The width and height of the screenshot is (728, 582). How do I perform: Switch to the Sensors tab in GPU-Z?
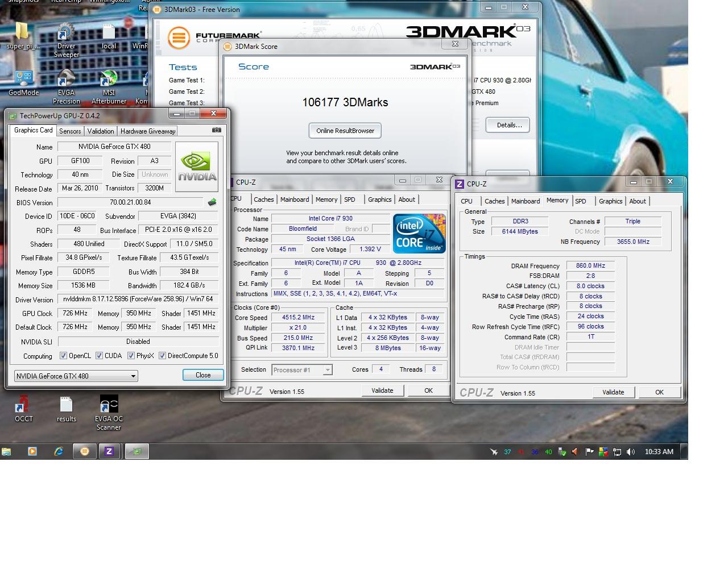click(x=70, y=131)
